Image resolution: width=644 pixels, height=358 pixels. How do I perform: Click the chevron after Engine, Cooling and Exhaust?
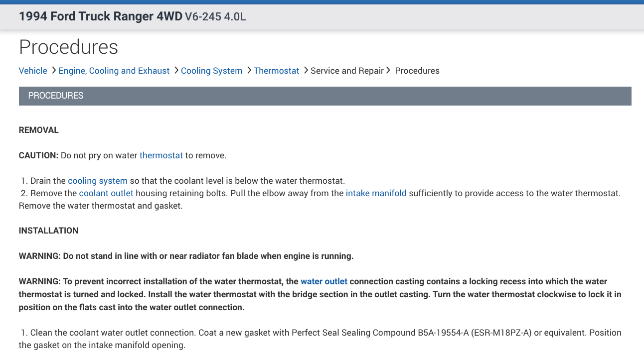pyautogui.click(x=176, y=71)
